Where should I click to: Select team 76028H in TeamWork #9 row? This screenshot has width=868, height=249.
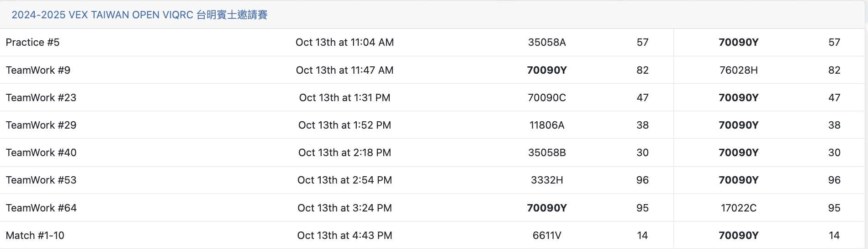tap(738, 70)
